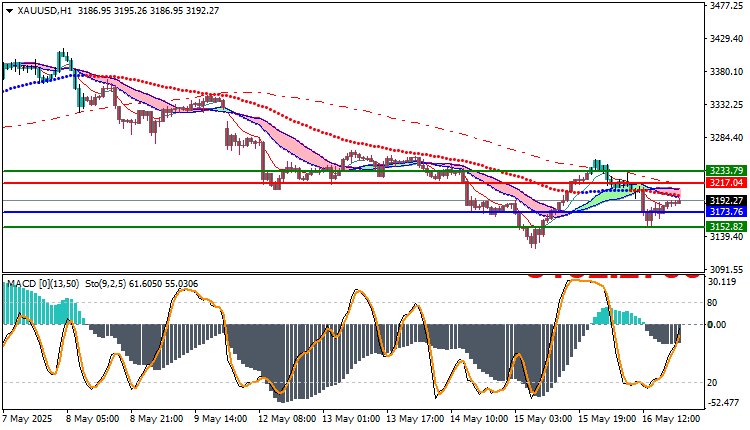
Task: Select the 30.119 indicator scale value
Action: click(722, 282)
